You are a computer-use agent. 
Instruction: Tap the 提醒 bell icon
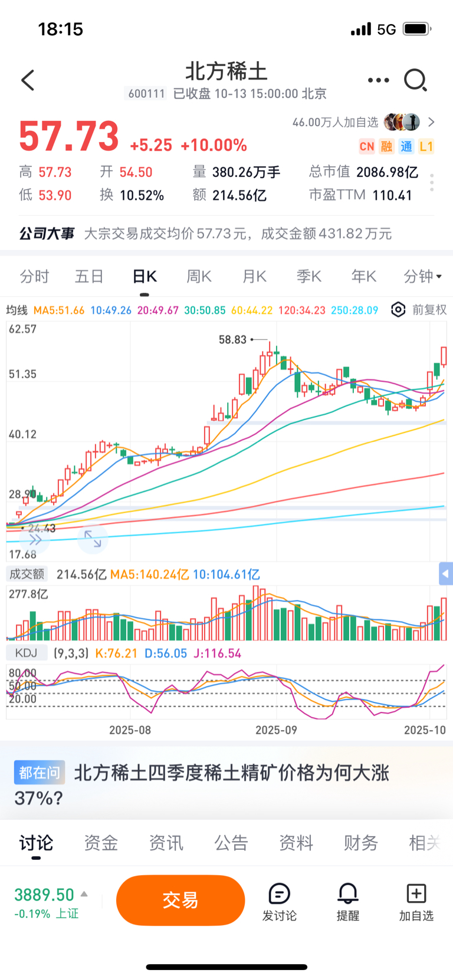pos(348,894)
